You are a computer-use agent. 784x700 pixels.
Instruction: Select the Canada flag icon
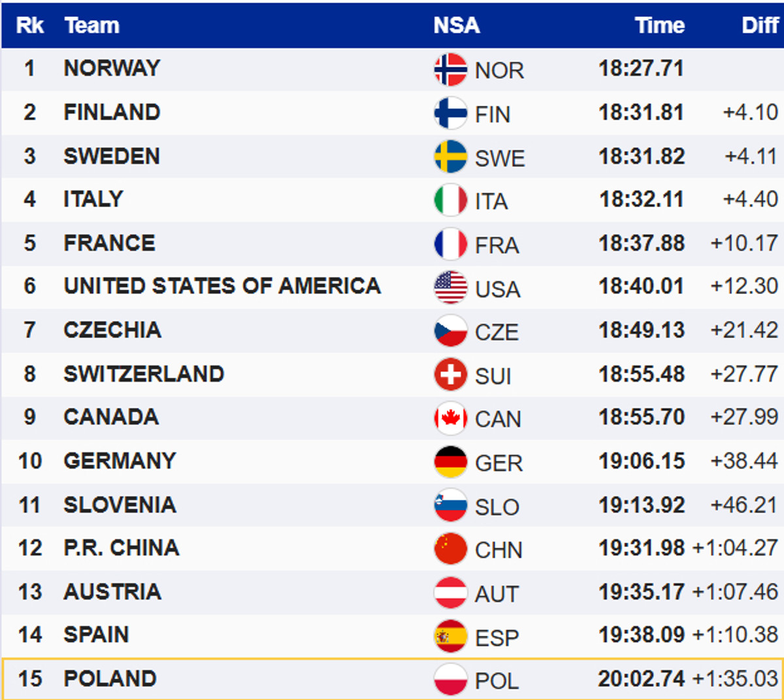450,418
